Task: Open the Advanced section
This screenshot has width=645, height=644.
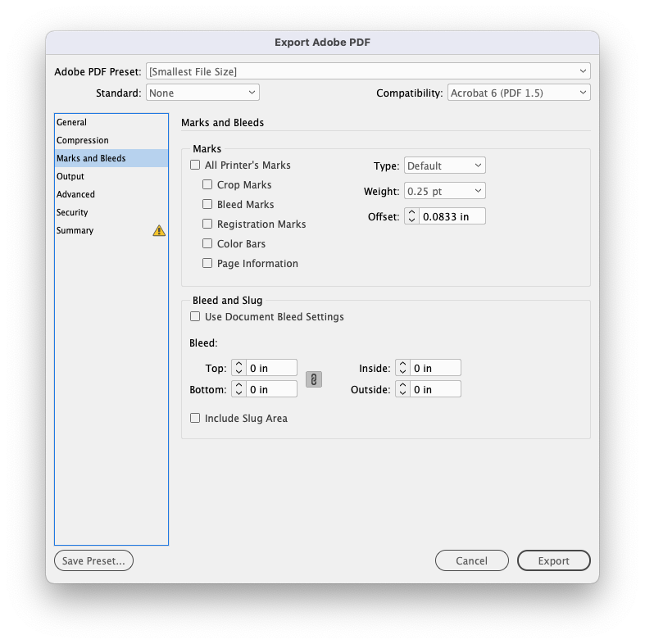Action: tap(111, 194)
